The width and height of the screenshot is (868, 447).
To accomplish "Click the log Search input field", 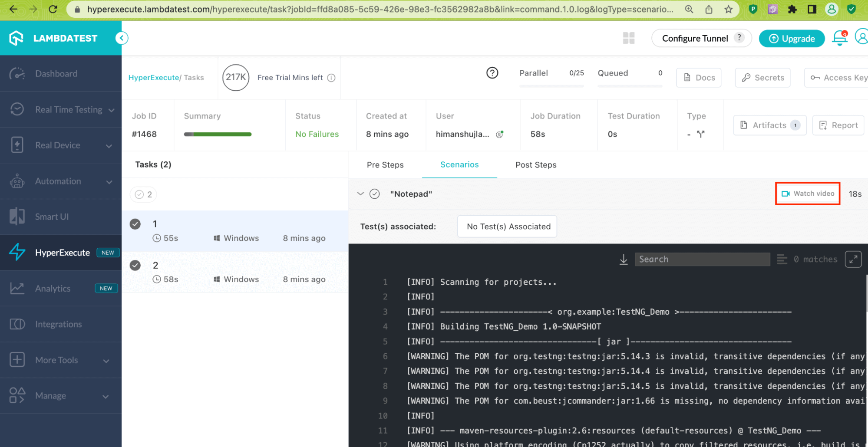I will point(702,260).
